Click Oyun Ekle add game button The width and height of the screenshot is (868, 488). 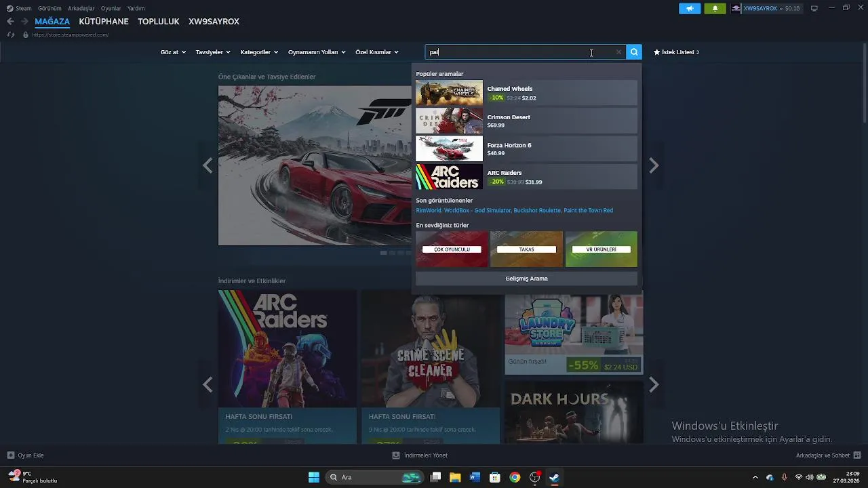25,455
